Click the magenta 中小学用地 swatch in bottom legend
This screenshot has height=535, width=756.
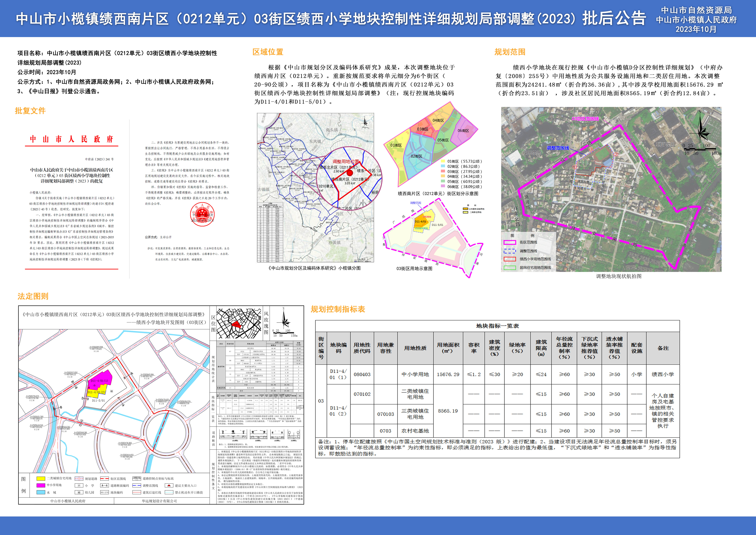click(41, 486)
